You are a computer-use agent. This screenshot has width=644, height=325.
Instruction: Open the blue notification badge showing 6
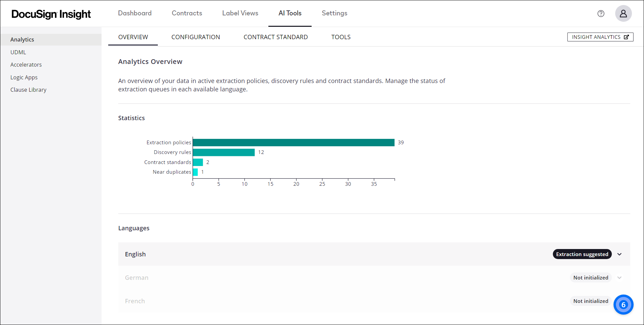click(623, 305)
